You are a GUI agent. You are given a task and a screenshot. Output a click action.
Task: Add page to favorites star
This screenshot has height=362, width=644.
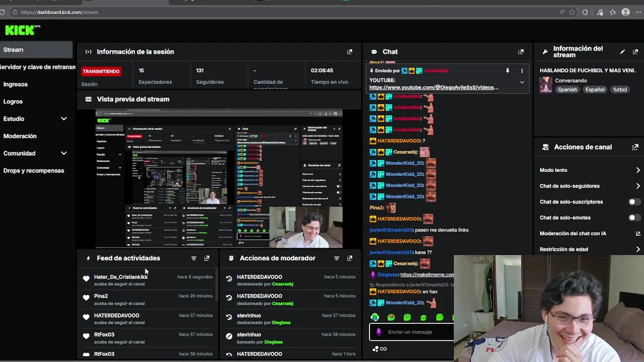[572, 12]
